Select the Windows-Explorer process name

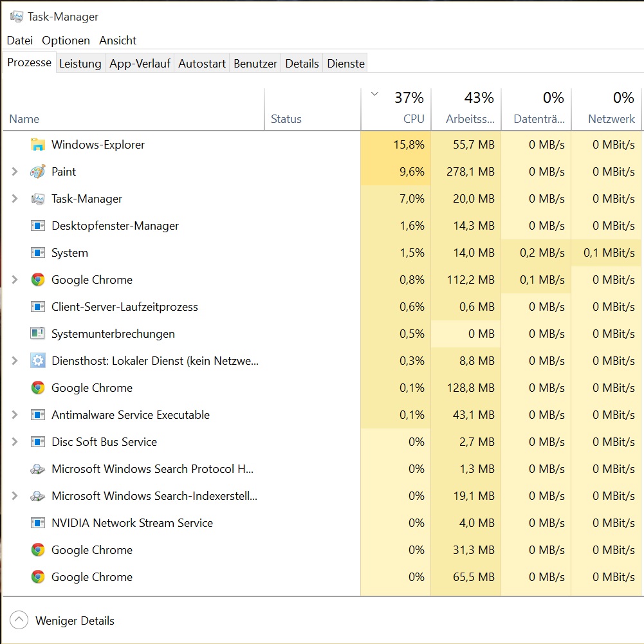[x=98, y=145]
